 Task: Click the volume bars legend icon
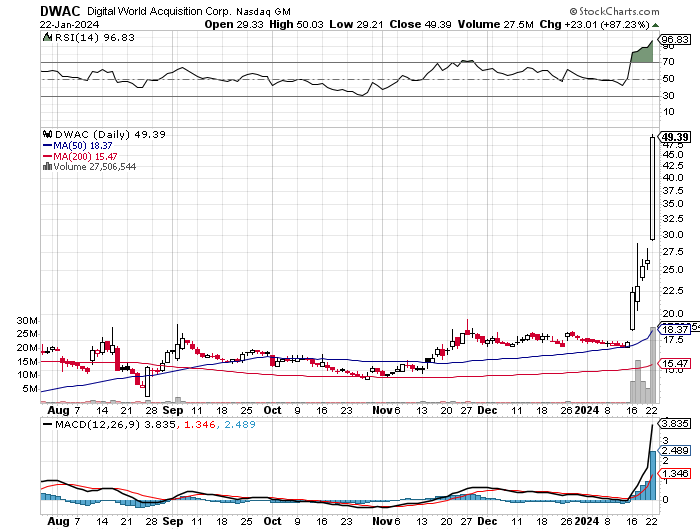pos(47,167)
